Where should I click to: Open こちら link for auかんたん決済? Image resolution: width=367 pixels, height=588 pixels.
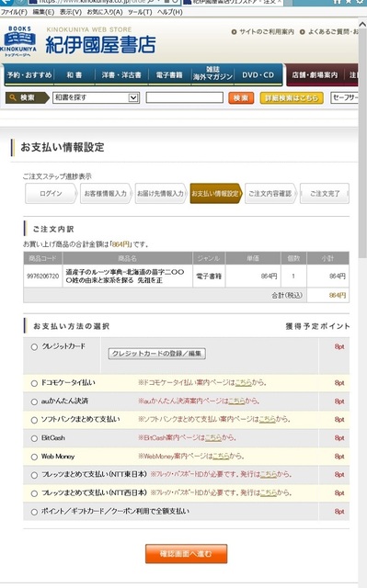click(236, 401)
